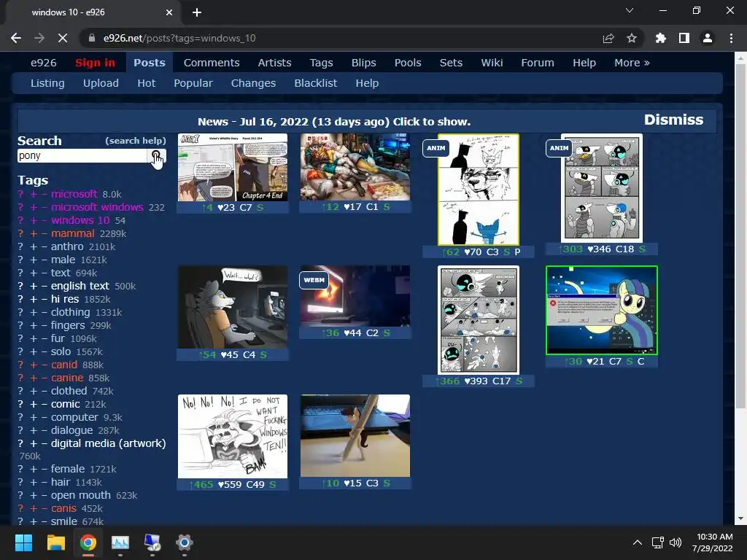This screenshot has width=747, height=560.
Task: Open the Comments section
Action: click(212, 63)
